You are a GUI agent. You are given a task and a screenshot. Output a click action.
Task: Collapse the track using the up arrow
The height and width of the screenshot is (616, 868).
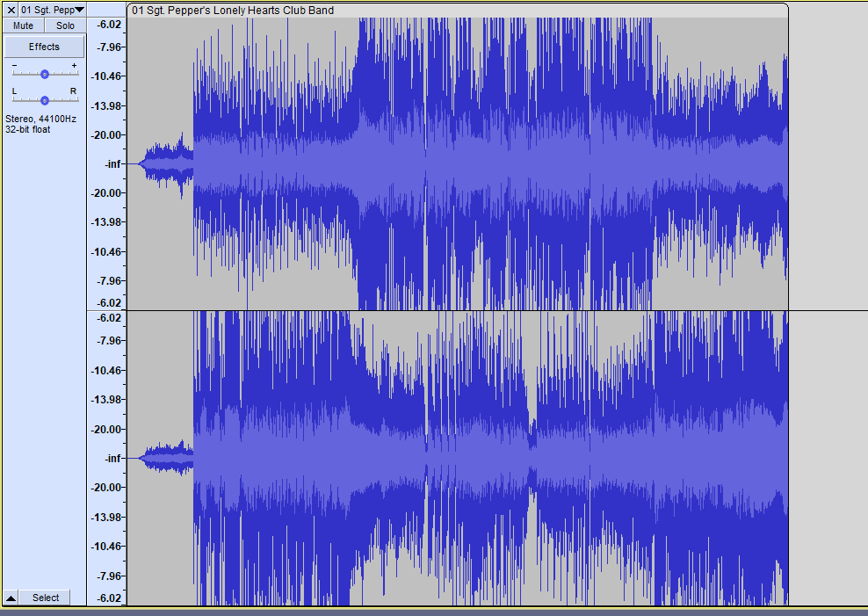pos(8,598)
